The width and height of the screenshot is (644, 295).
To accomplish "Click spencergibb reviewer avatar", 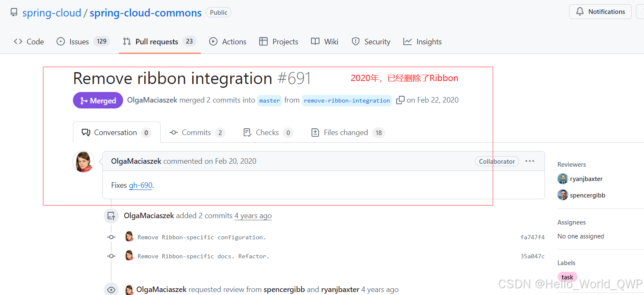I will coord(563,195).
